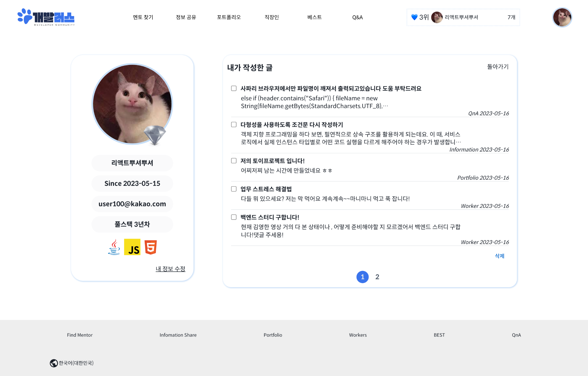The image size is (588, 376).
Task: Open the 저의 토이프로젝트 입니다! post
Action: 272,161
